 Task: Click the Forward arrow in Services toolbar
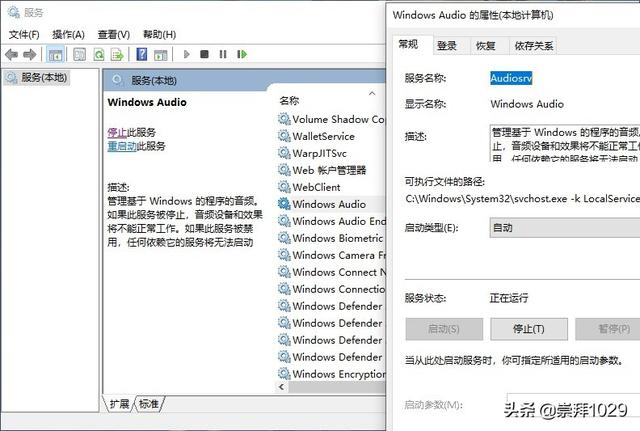30,54
